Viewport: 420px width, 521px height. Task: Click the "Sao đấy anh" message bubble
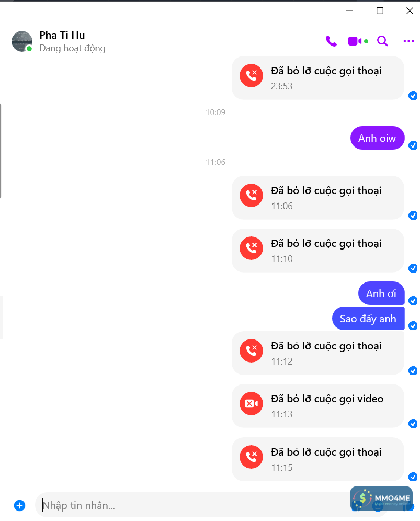tap(368, 319)
